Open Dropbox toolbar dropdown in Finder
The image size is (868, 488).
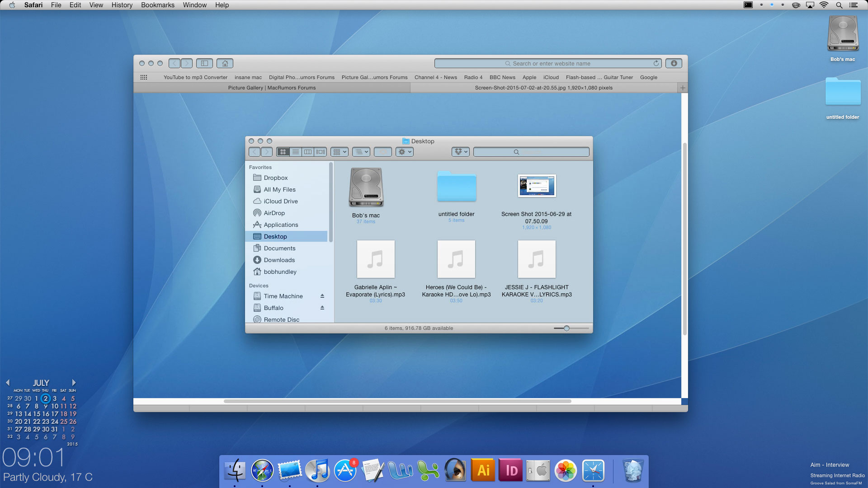click(x=461, y=152)
